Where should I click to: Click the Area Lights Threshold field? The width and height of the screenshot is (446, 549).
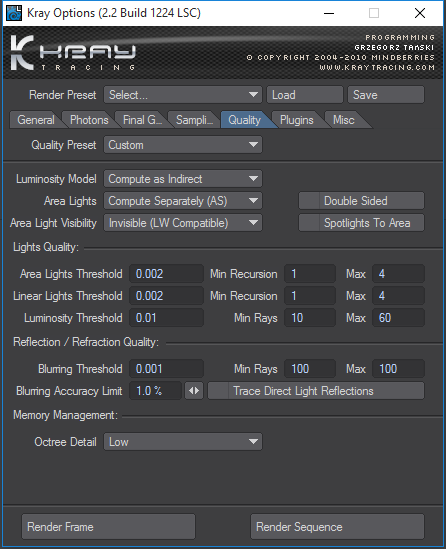click(166, 274)
